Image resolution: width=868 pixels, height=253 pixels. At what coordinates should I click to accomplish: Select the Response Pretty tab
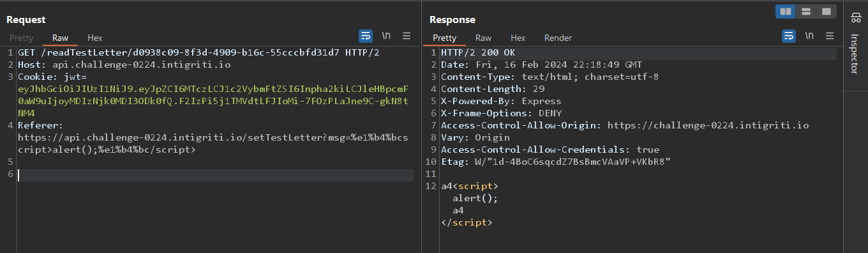coord(445,38)
